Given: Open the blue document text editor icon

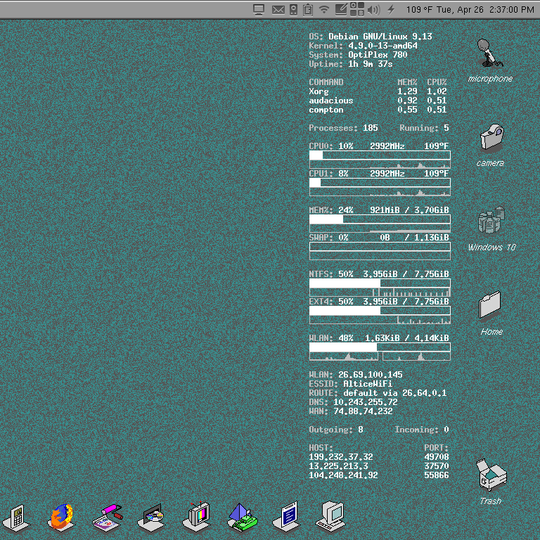Looking at the screenshot, I should coord(287,516).
